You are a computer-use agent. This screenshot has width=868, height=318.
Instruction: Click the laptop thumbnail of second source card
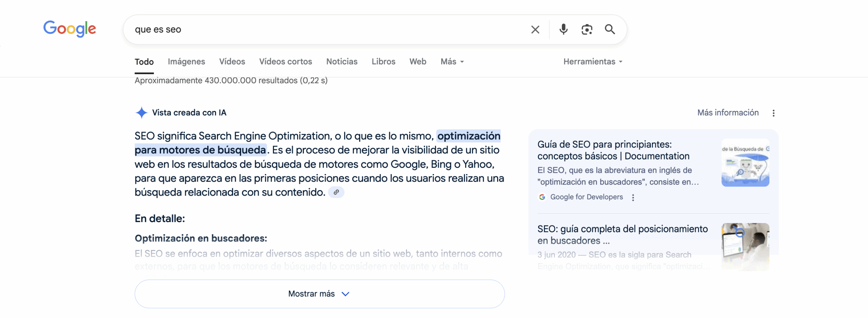click(745, 247)
